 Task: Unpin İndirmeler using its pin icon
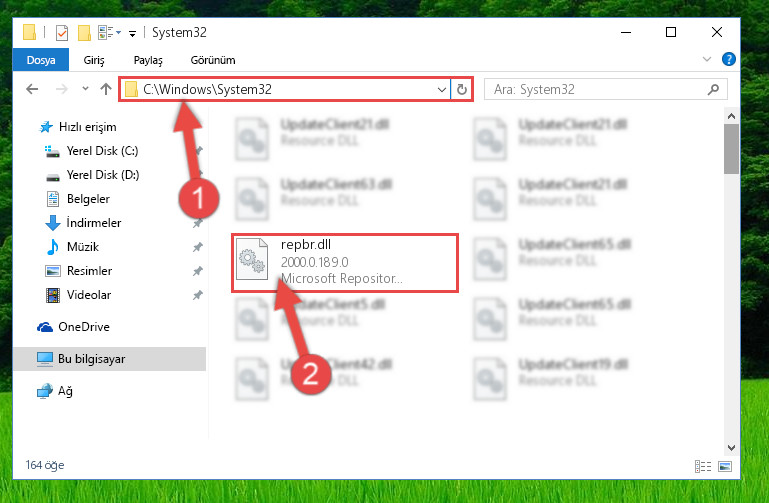tap(198, 224)
